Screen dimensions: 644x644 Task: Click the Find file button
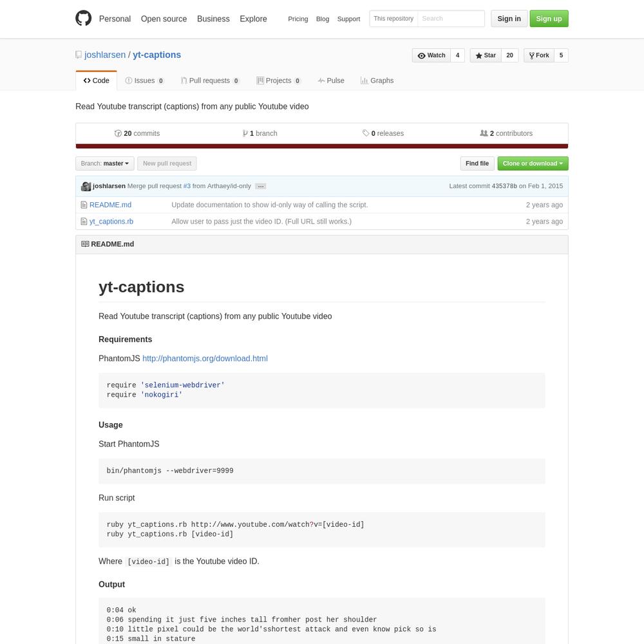(x=477, y=164)
